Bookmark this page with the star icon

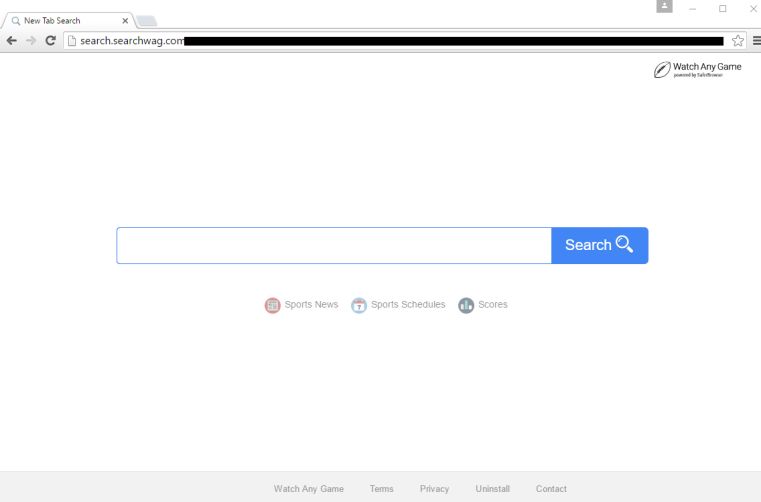(x=738, y=41)
